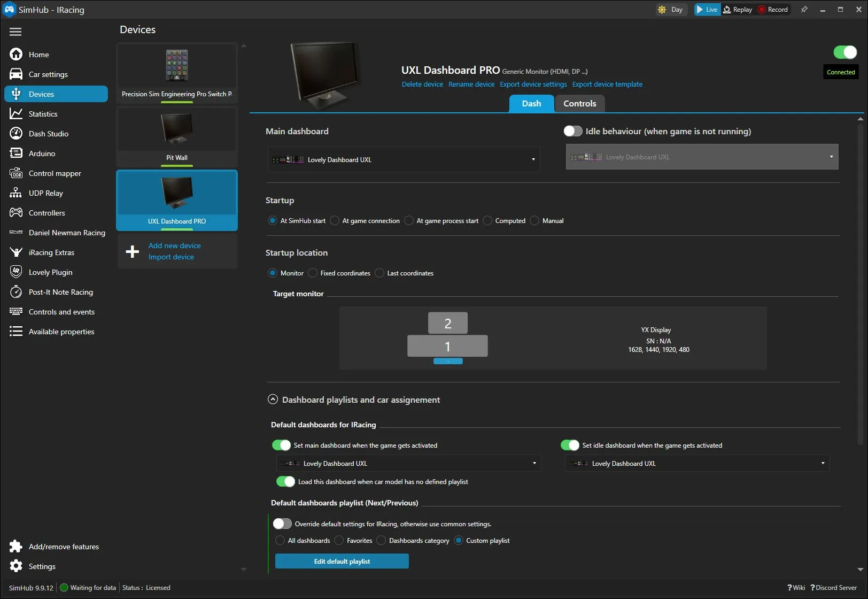Toggle Set idle dashboard when game gets activated

pos(570,445)
